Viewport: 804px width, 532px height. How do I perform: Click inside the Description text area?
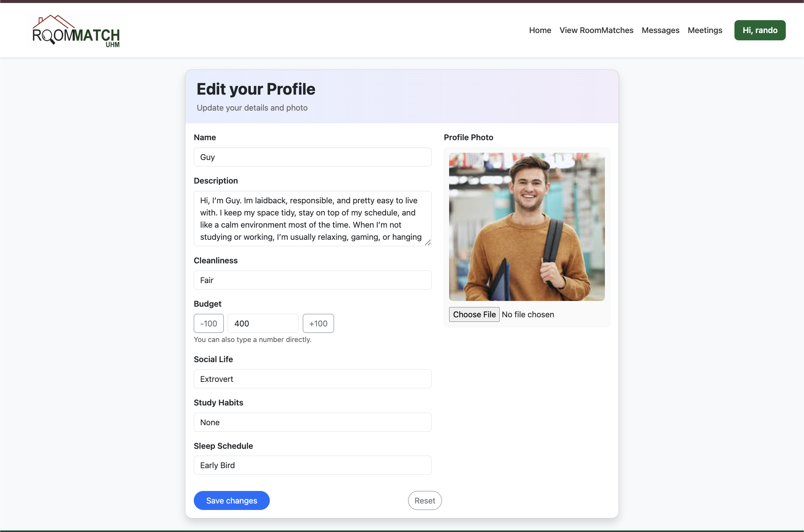312,218
